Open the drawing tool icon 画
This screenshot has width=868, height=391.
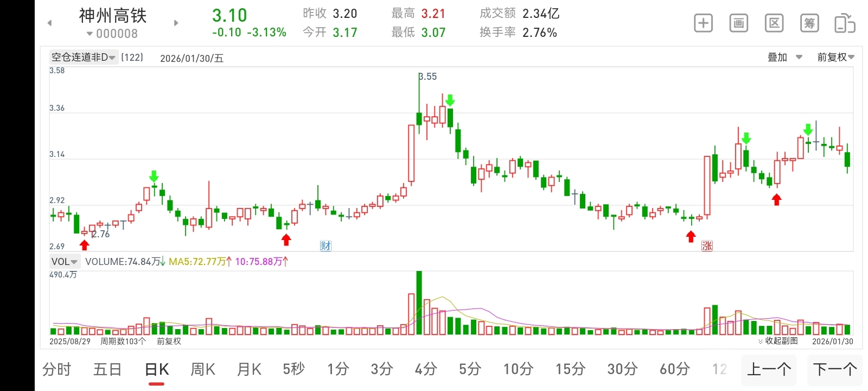738,23
